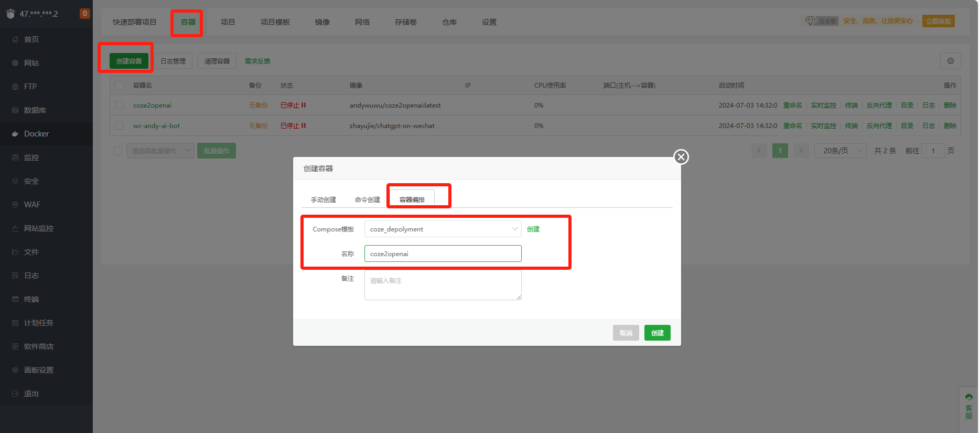Screen dimensions: 980x433
Task: Check the coze2openai row checkbox
Action: pos(120,105)
